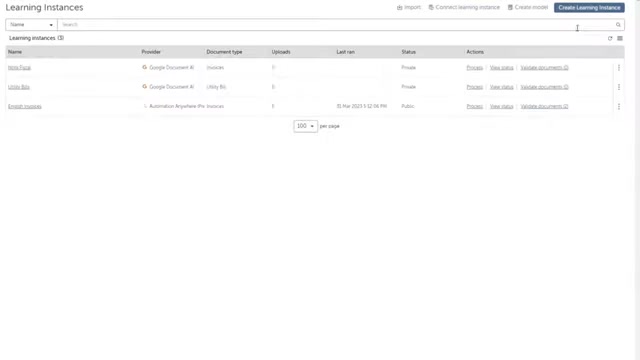Click the Connect learning instance icon

(x=431, y=7)
